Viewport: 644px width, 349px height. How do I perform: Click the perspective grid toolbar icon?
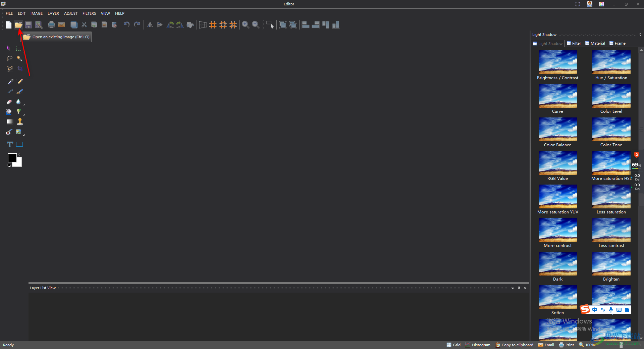203,25
